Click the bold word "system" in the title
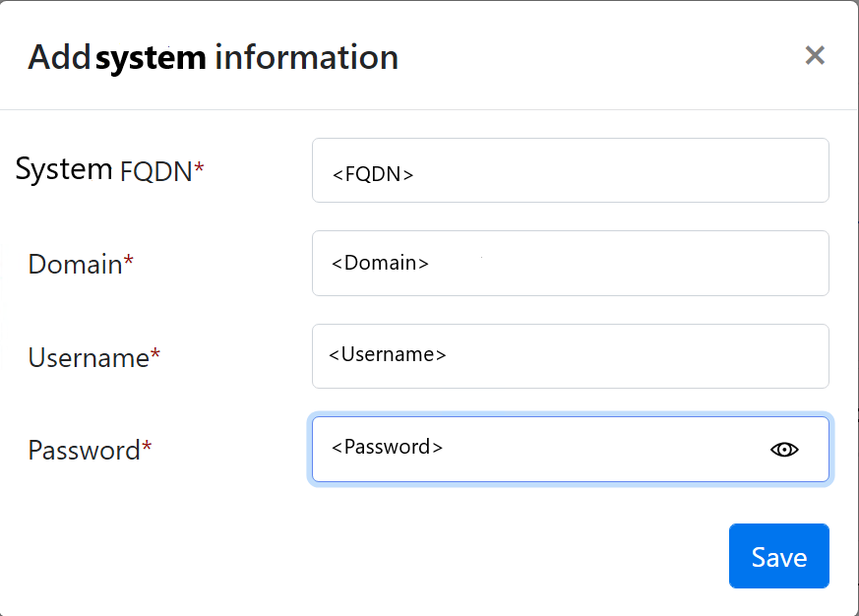Viewport: 859px width, 616px height. tap(151, 57)
